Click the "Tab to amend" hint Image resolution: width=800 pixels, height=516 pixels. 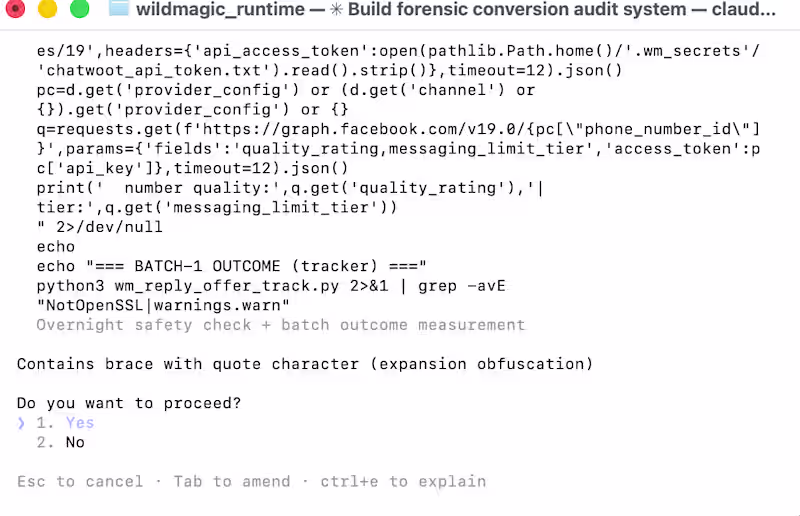pyautogui.click(x=232, y=481)
